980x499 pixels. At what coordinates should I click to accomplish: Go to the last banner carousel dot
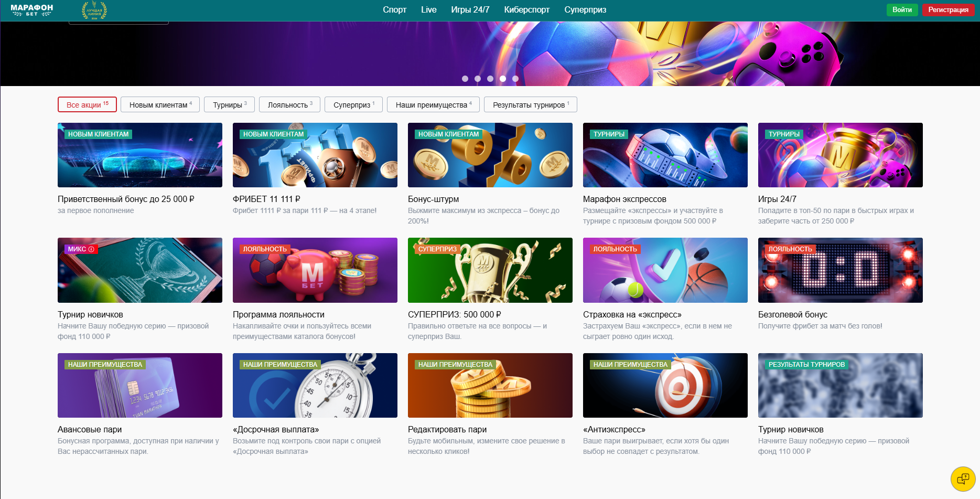[x=515, y=79]
